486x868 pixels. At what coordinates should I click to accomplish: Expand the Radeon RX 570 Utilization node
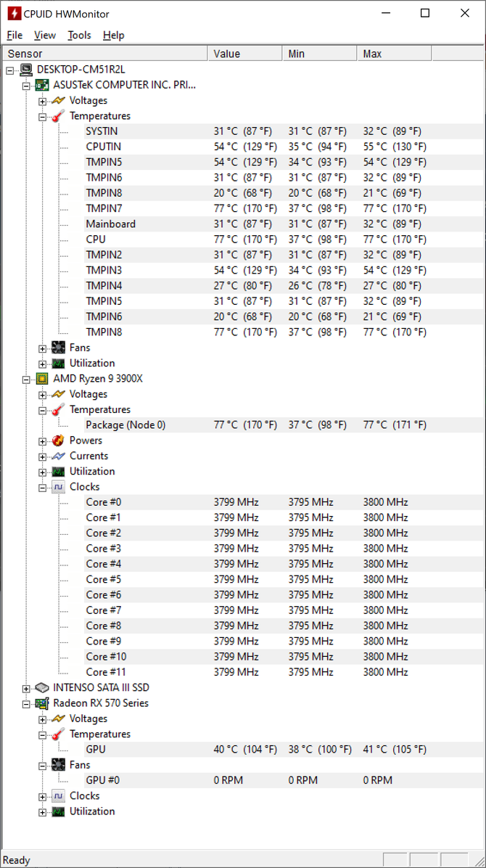43,812
